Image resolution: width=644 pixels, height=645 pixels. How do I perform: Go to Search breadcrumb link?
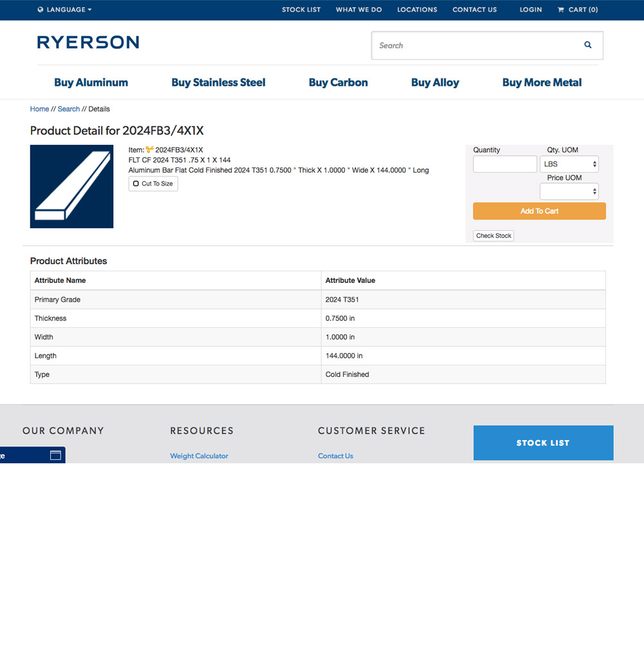coord(69,109)
